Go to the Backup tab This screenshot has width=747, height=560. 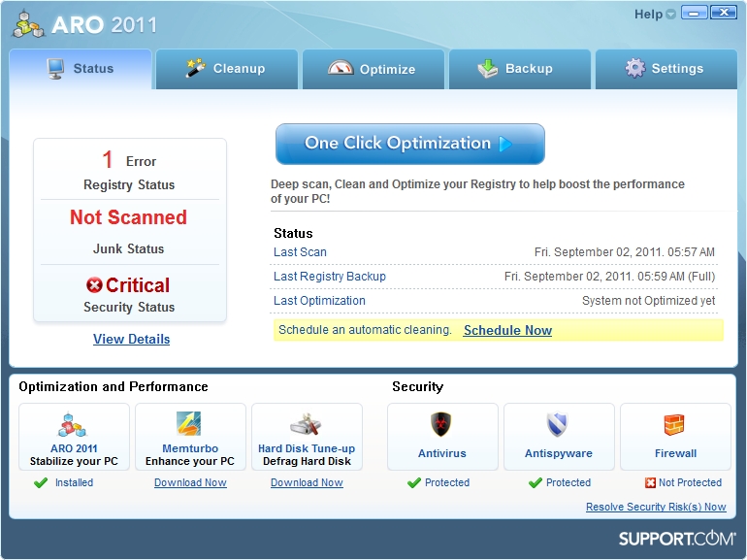pyautogui.click(x=520, y=69)
